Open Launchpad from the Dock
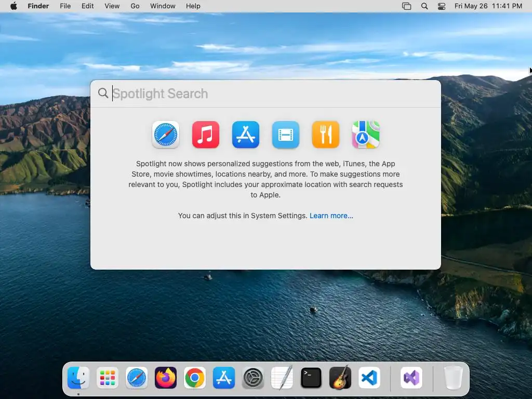This screenshot has height=399, width=532. coord(108,378)
